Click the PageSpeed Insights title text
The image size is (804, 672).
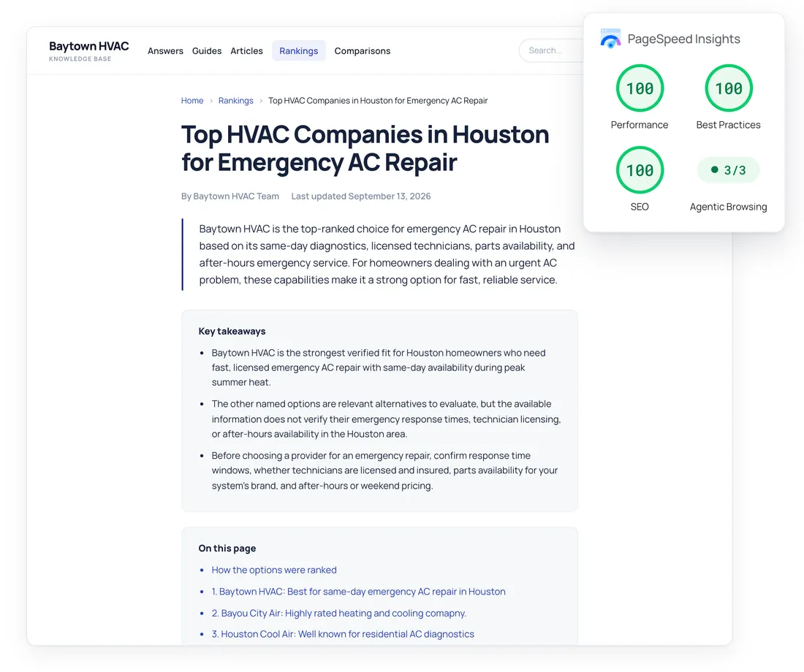683,39
